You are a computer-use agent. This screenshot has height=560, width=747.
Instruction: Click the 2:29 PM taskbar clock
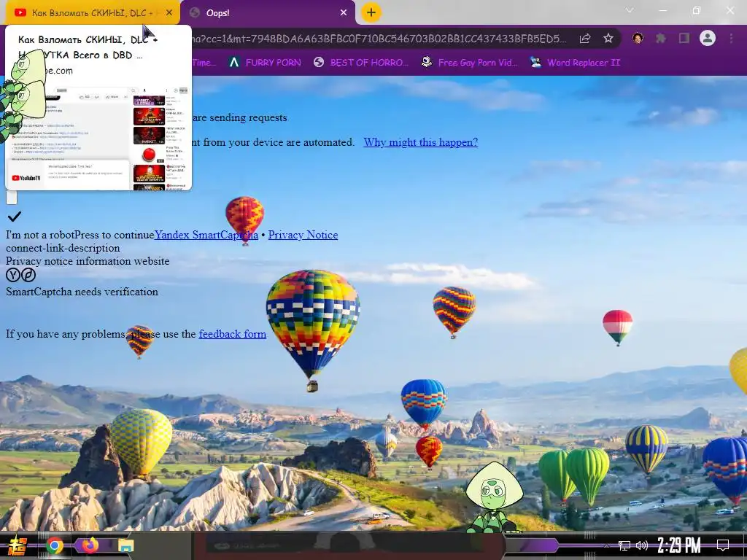679,545
